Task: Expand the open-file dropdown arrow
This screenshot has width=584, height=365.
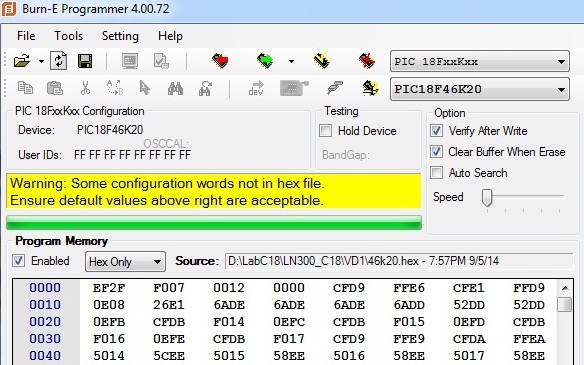Action: click(x=41, y=61)
